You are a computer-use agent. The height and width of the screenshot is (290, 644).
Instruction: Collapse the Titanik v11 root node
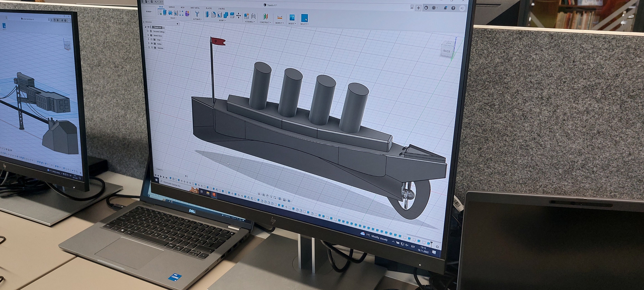point(146,27)
